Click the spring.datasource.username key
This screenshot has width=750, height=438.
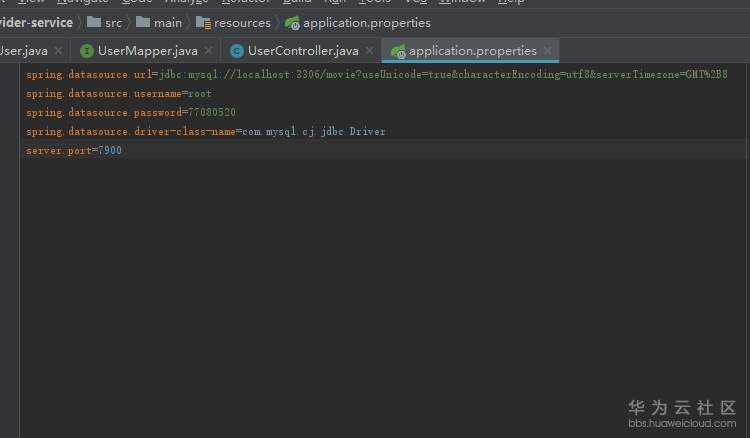(104, 94)
